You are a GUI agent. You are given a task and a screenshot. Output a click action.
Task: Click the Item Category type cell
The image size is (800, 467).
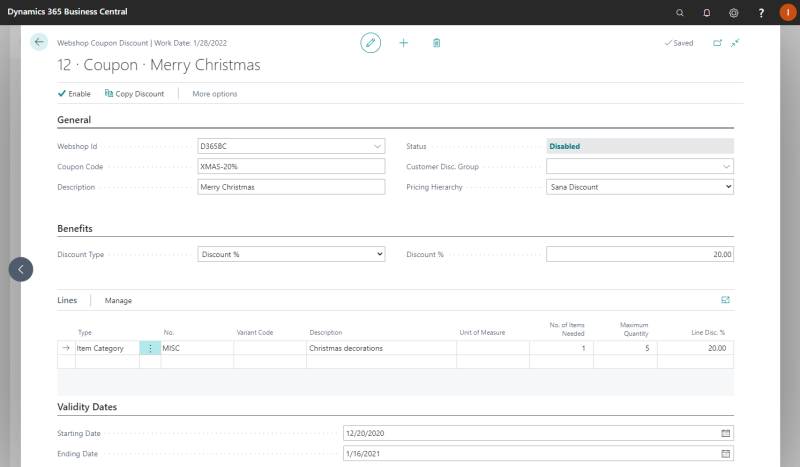coord(107,348)
